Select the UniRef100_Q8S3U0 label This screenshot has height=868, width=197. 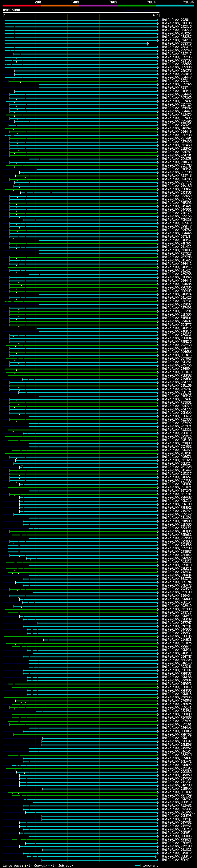(176, 67)
